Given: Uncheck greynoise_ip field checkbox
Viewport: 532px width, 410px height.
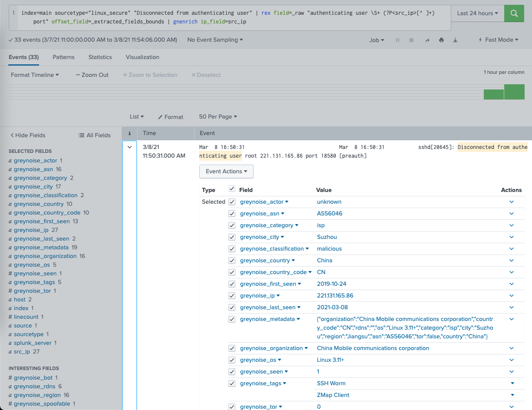Looking at the screenshot, I should (x=232, y=296).
